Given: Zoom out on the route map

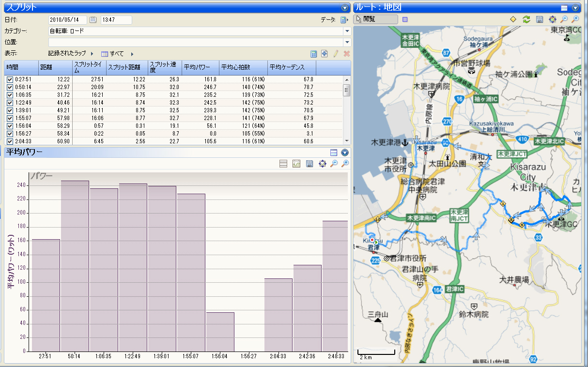Looking at the screenshot, I should (x=564, y=19).
